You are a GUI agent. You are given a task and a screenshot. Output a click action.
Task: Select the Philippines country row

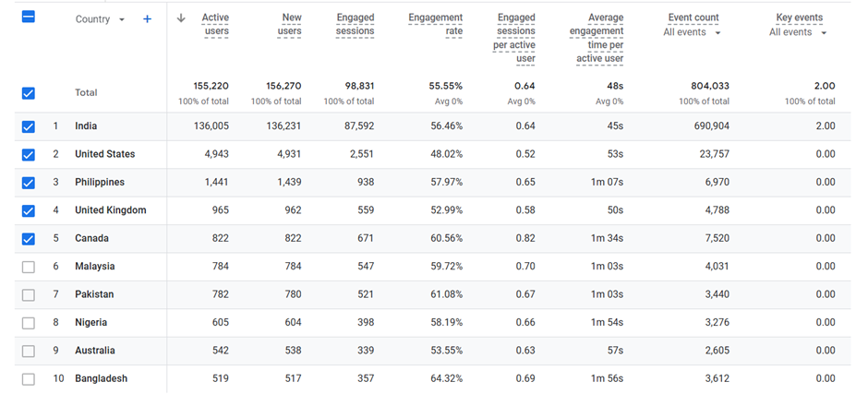coord(100,183)
